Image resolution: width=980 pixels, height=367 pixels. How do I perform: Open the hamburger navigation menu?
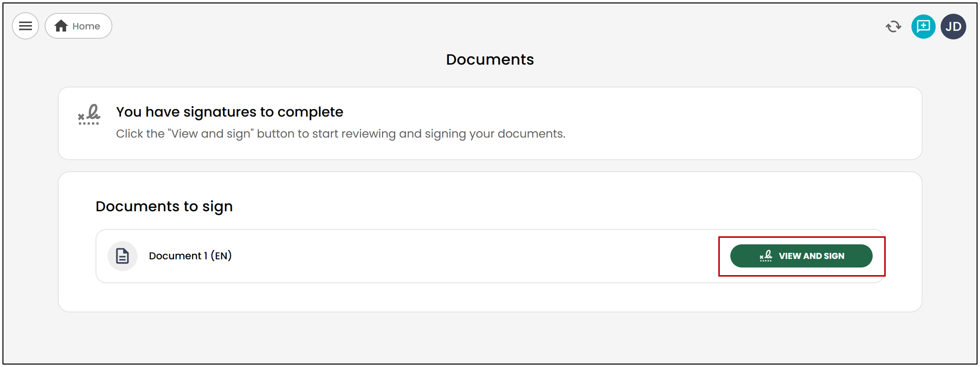pos(26,26)
